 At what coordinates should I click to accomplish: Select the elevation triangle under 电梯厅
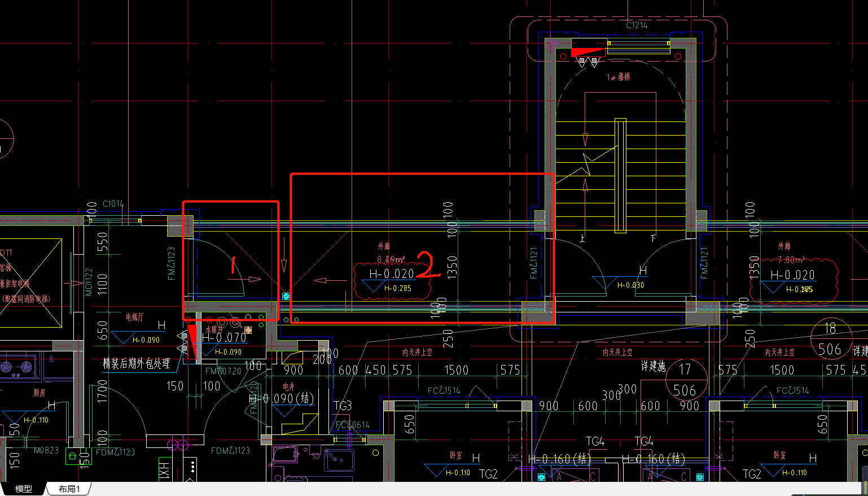[125, 337]
